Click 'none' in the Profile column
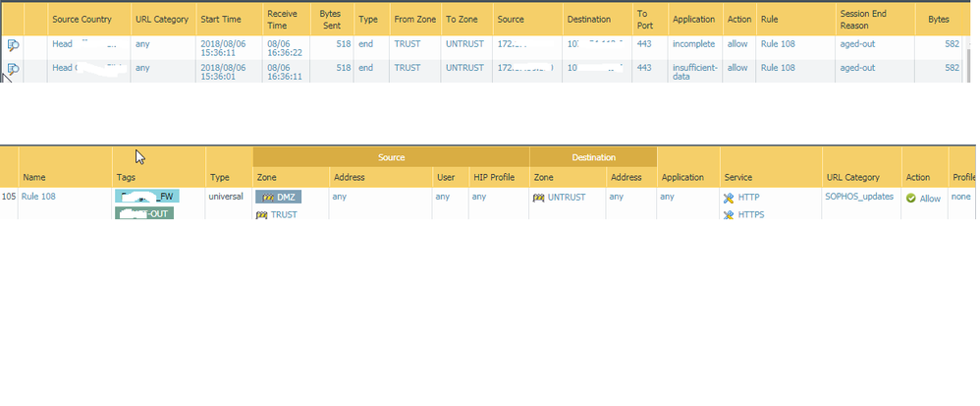980x406 pixels. [961, 197]
